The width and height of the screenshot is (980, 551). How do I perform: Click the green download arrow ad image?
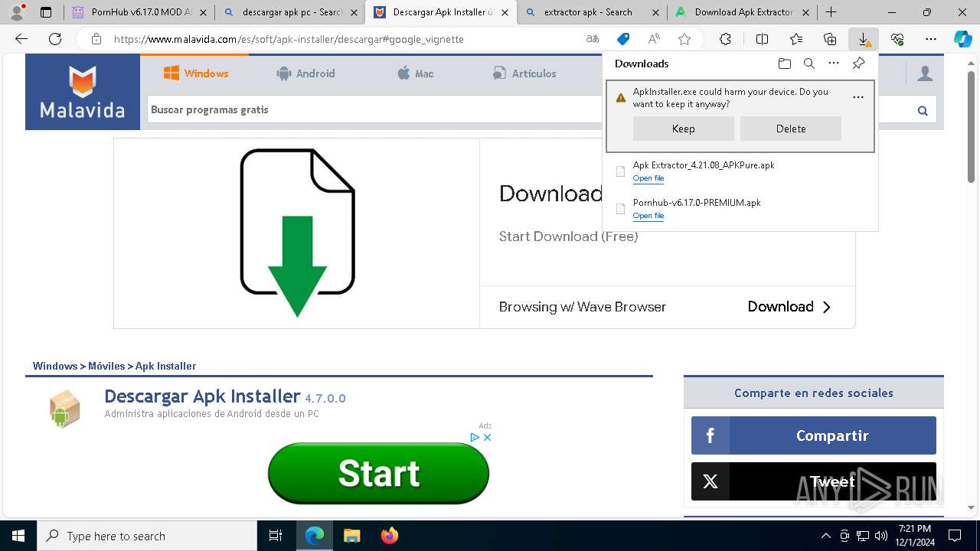coord(297,233)
